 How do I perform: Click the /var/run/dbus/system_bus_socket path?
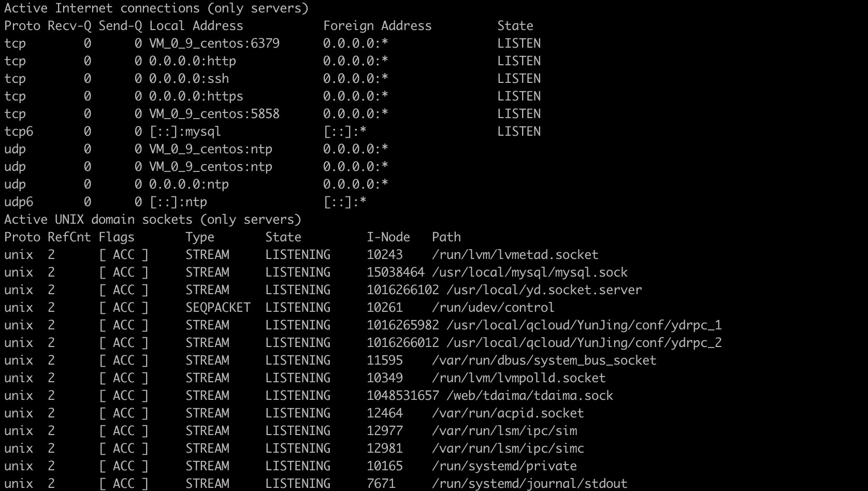[x=544, y=360]
